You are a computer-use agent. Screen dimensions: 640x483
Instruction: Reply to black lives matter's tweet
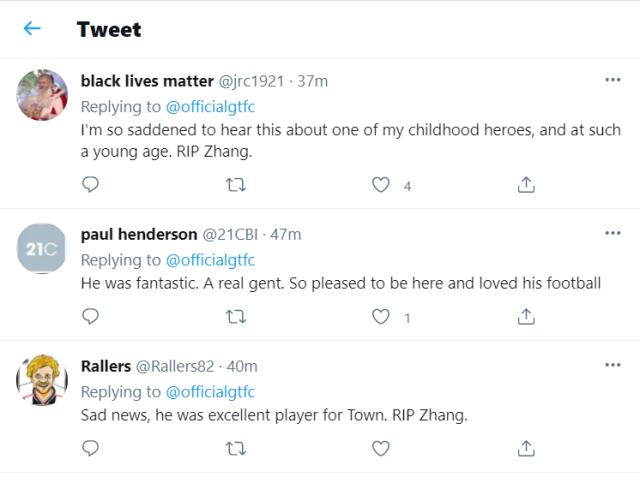click(90, 184)
